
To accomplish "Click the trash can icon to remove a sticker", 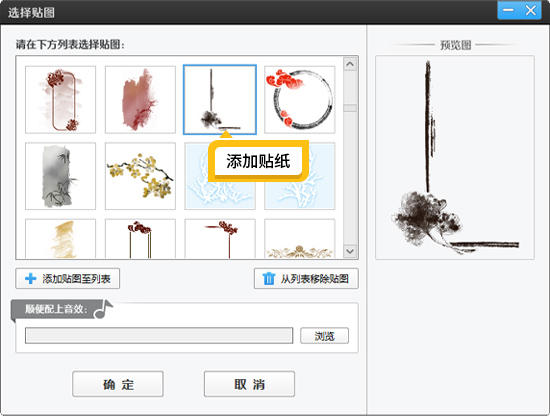I will (x=269, y=279).
